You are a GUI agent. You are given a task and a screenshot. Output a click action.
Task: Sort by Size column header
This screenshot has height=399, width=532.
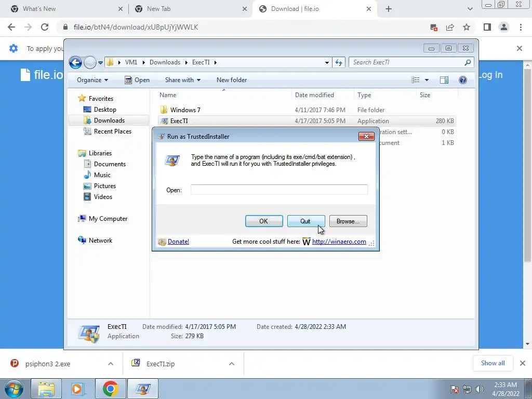click(425, 95)
